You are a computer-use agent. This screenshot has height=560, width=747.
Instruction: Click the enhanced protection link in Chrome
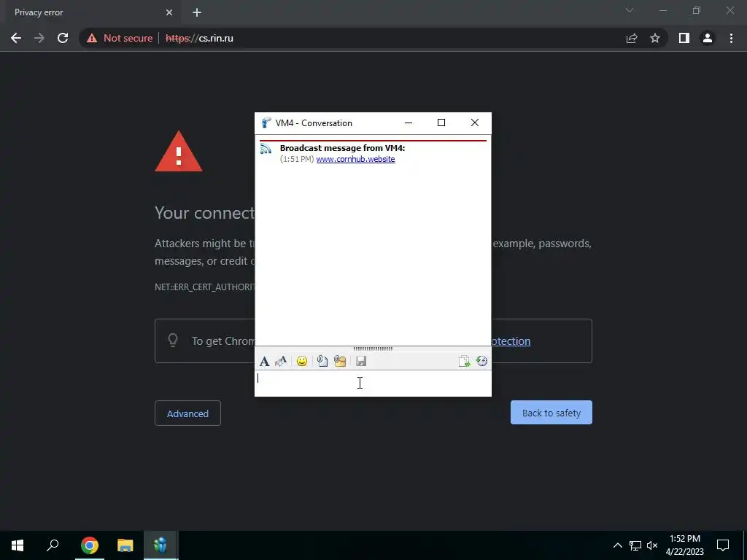511,341
